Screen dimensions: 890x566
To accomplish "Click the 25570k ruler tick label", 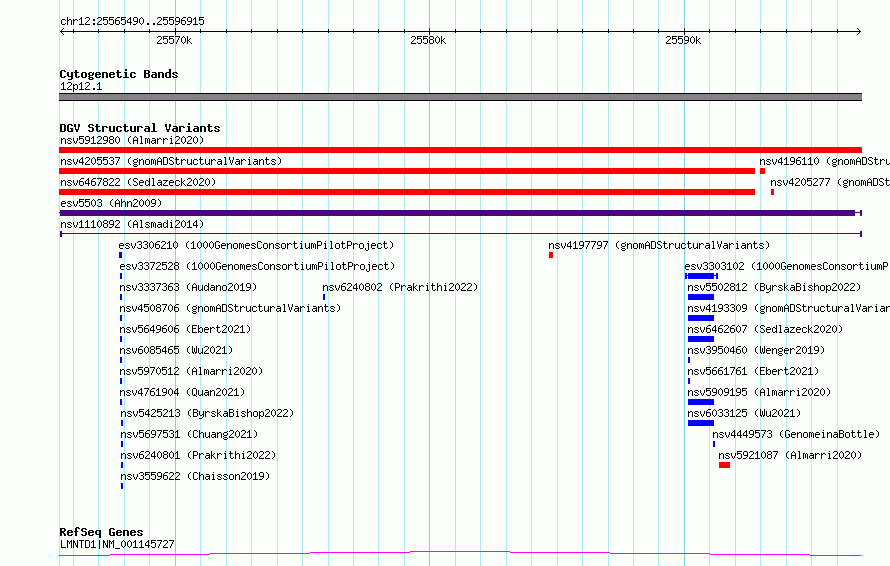I will pyautogui.click(x=174, y=40).
